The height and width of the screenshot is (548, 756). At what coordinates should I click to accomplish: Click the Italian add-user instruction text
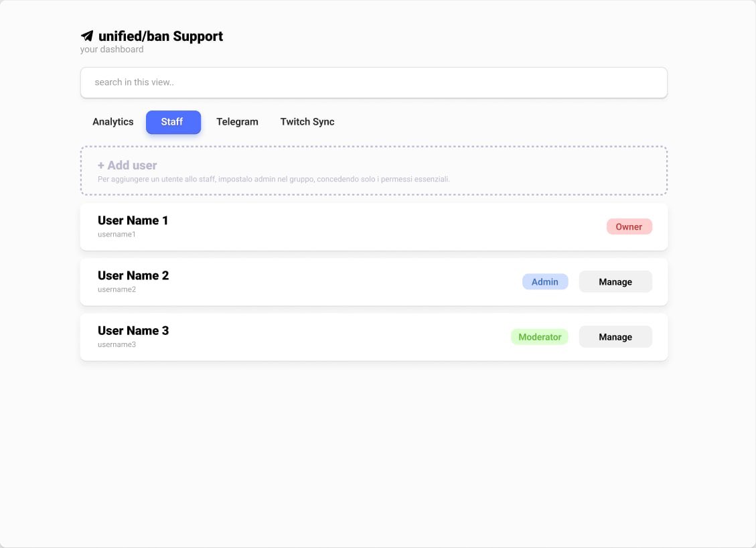[274, 180]
